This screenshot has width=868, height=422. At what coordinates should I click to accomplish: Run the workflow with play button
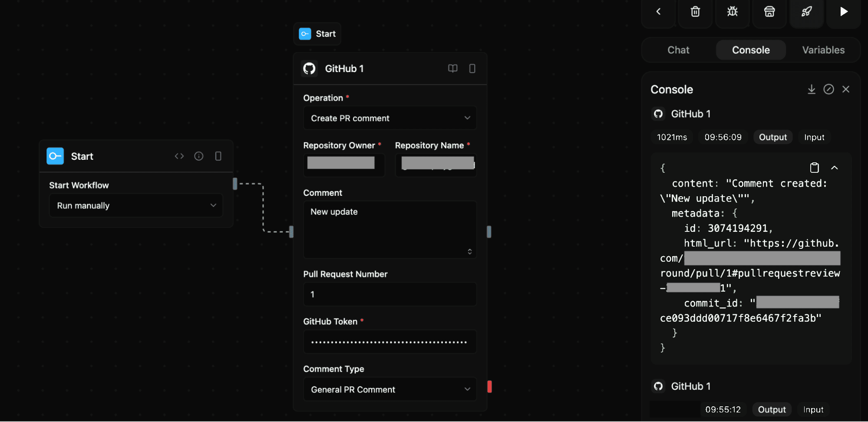(x=843, y=12)
